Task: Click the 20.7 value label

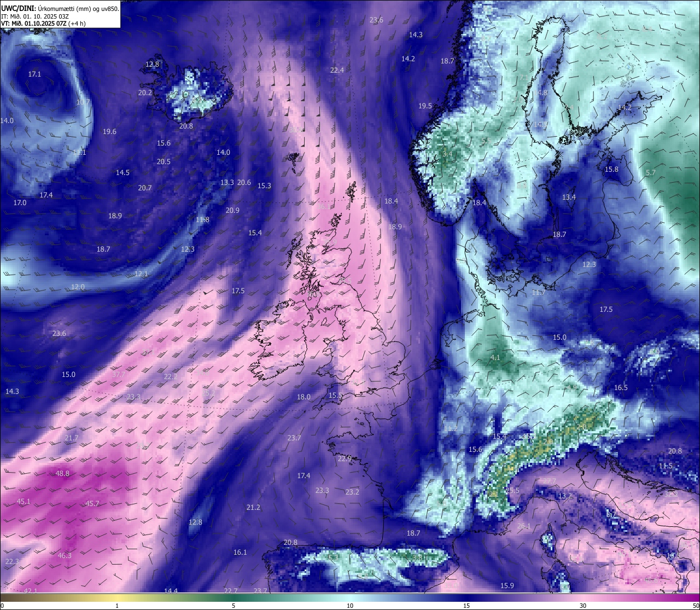Action: coord(145,188)
